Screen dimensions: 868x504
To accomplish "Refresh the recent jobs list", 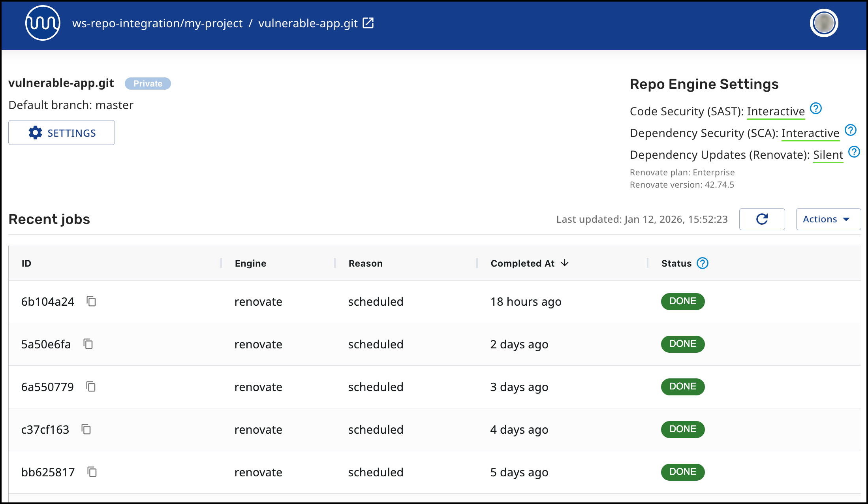I will [762, 219].
